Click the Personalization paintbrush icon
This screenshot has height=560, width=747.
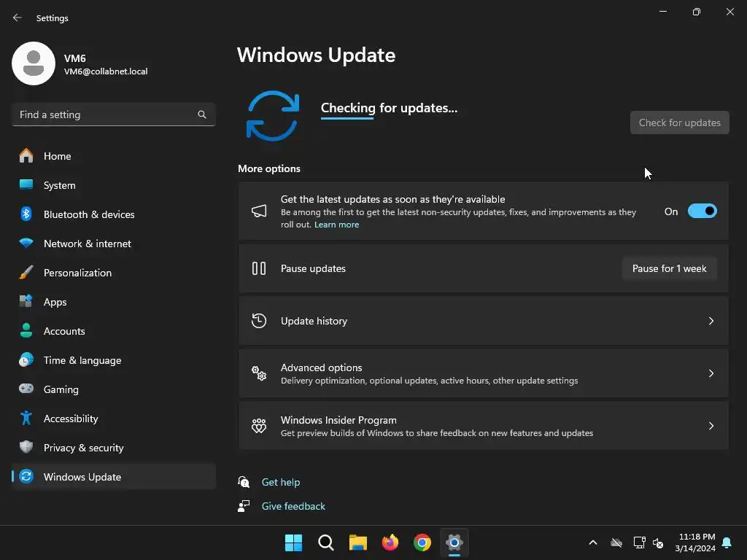[x=26, y=273]
